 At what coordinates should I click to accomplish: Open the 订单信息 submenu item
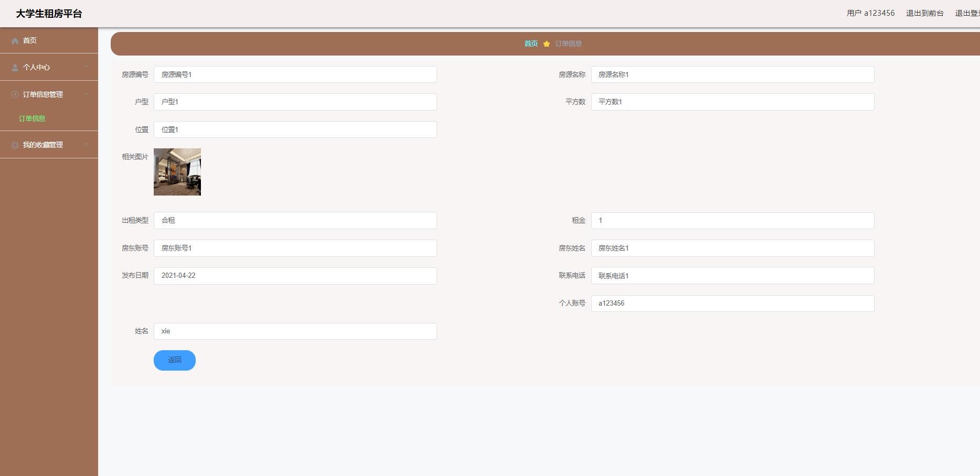click(x=32, y=118)
